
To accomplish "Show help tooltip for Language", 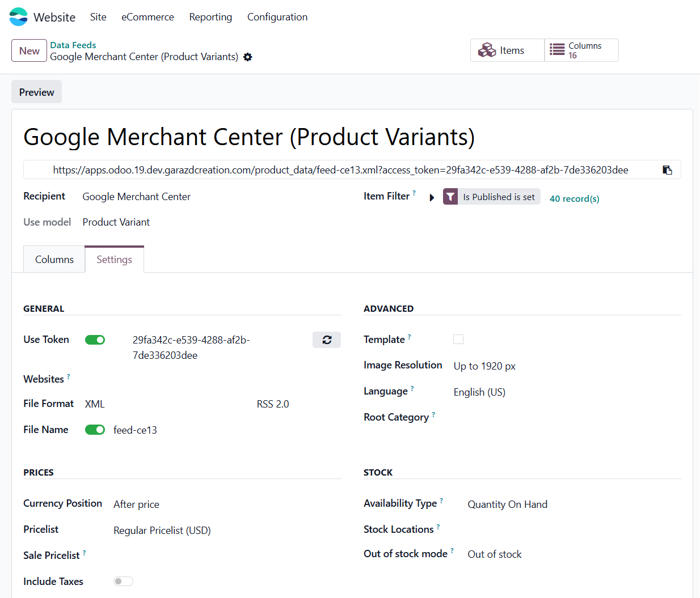I will tap(412, 389).
